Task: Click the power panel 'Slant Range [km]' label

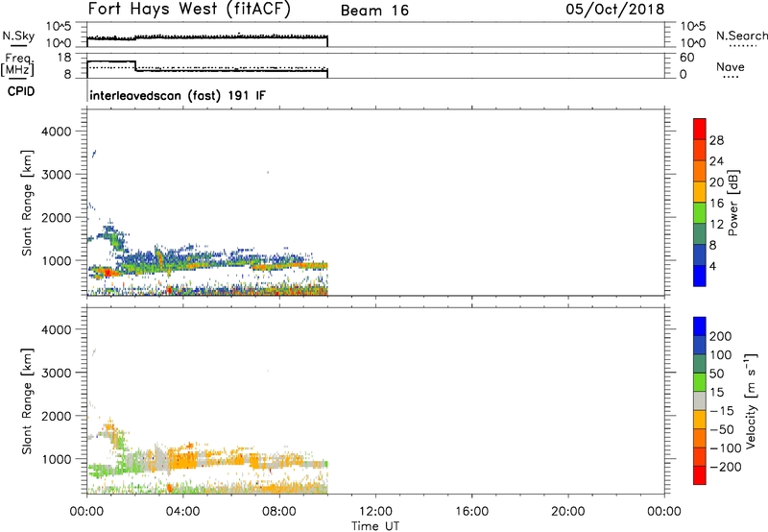Action: [27, 203]
